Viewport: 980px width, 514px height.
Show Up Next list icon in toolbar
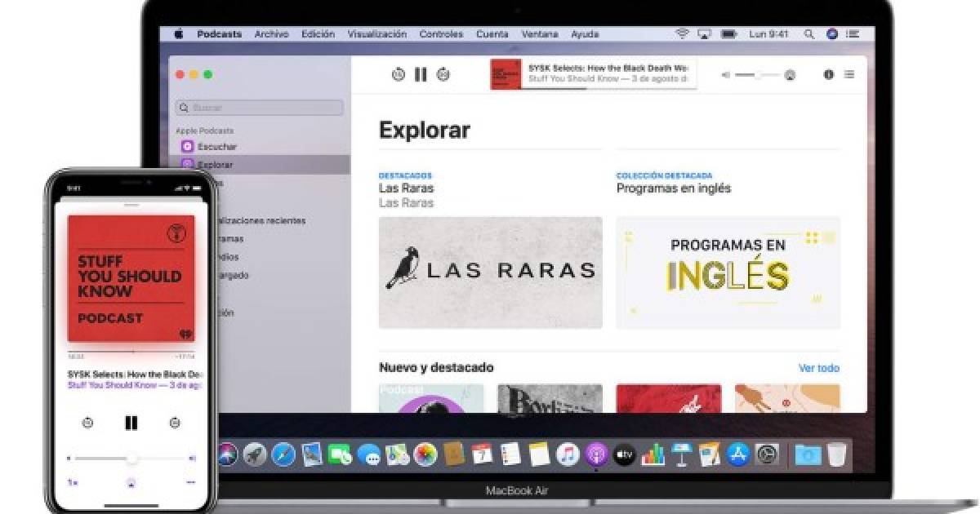[849, 74]
